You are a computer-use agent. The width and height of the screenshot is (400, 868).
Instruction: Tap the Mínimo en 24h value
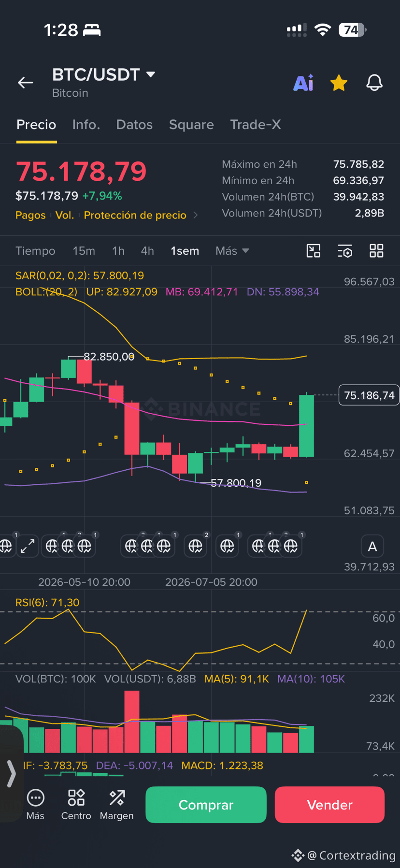358,181
